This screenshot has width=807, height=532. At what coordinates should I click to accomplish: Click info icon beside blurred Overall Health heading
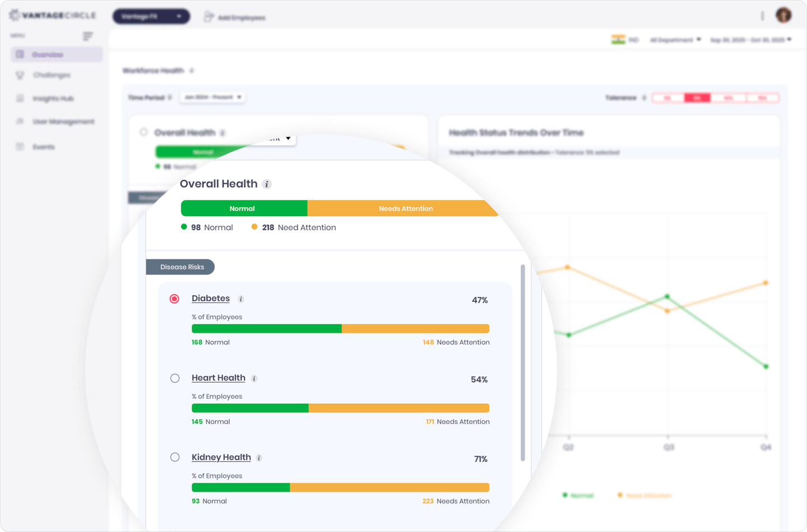pos(222,133)
